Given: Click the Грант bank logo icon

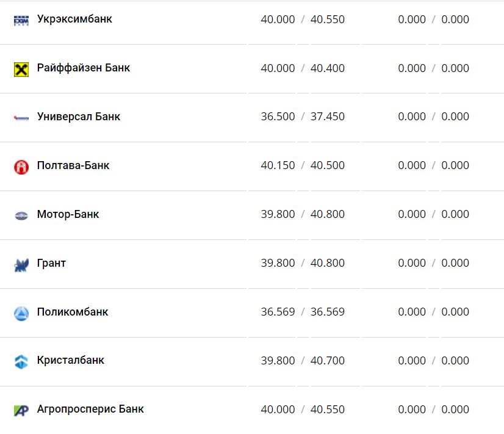Looking at the screenshot, I should click(21, 264).
